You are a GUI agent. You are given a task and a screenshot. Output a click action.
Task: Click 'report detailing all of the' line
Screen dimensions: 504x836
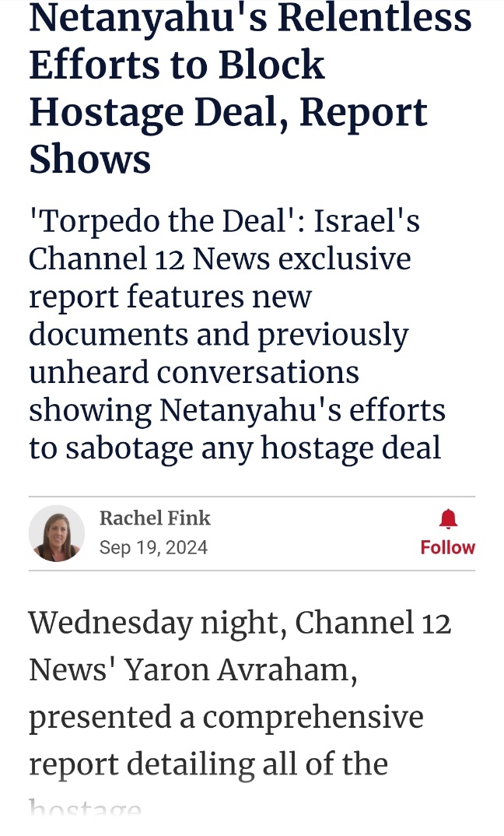(208, 764)
